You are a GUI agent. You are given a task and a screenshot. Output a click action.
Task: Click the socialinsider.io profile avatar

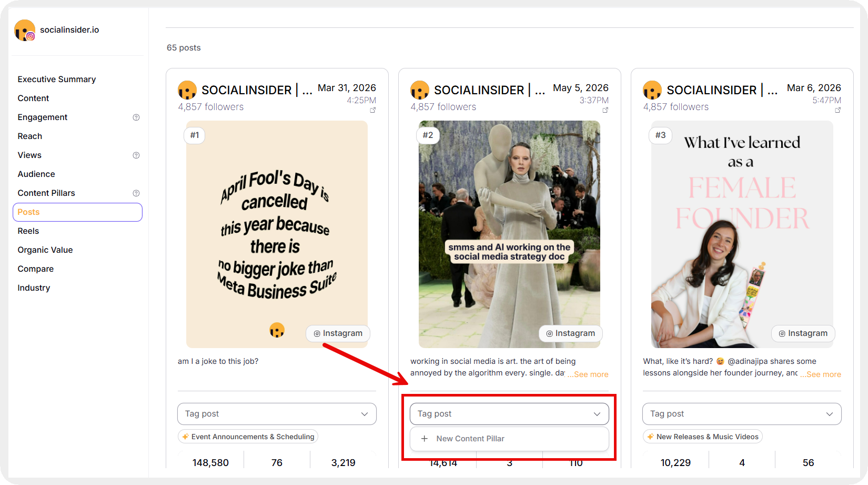click(x=25, y=30)
